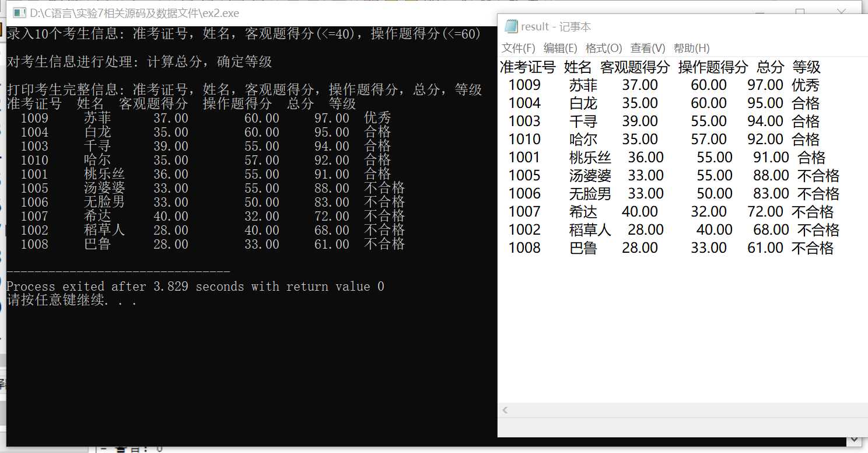This screenshot has width=868, height=453.
Task: Click '1003' in the Notepad text
Action: [524, 121]
